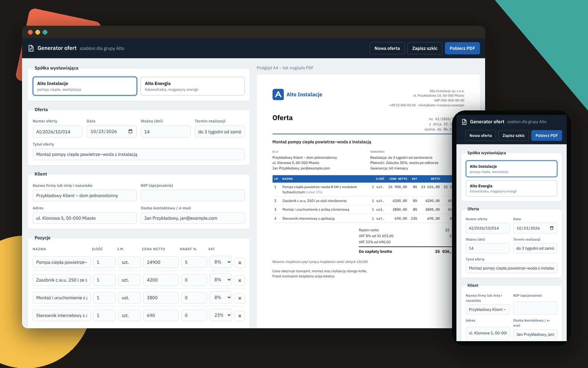This screenshot has height=368, width=588.
Task: Delete the Montaż i uruchomienie position row
Action: (240, 298)
